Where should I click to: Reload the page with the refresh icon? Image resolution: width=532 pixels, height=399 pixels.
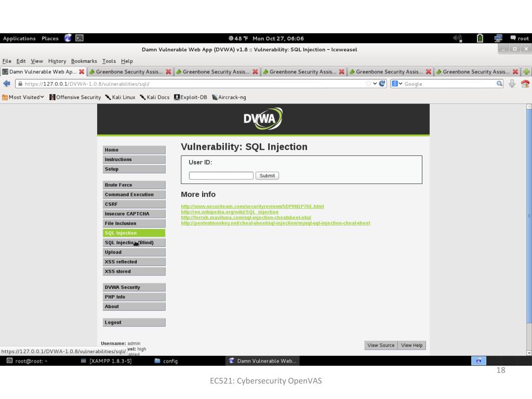click(x=382, y=84)
